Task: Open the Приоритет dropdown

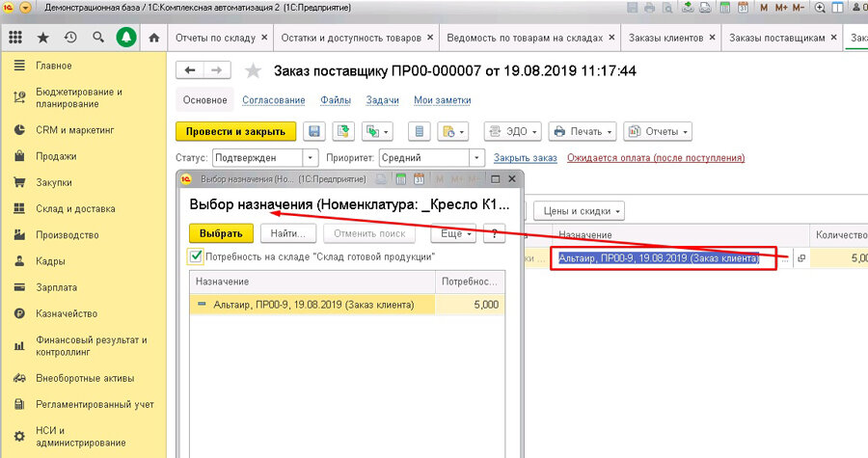Action: (476, 157)
